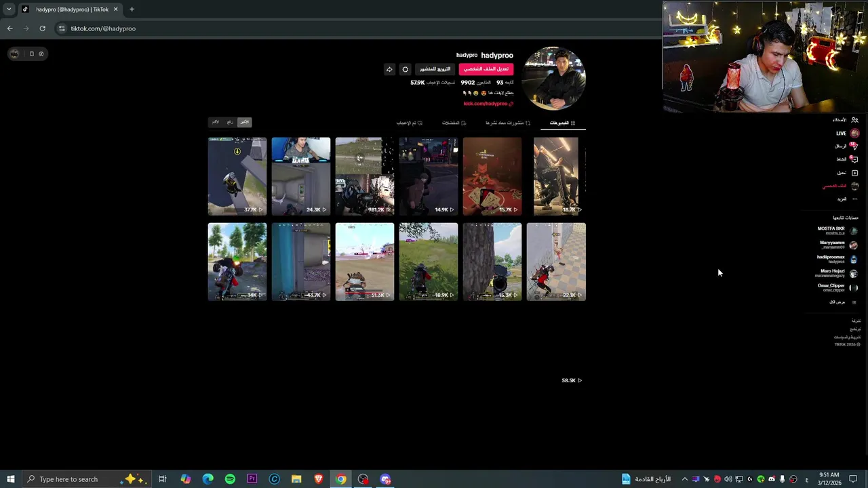Open the video with 22.1K views
The width and height of the screenshot is (868, 488).
coord(556,262)
